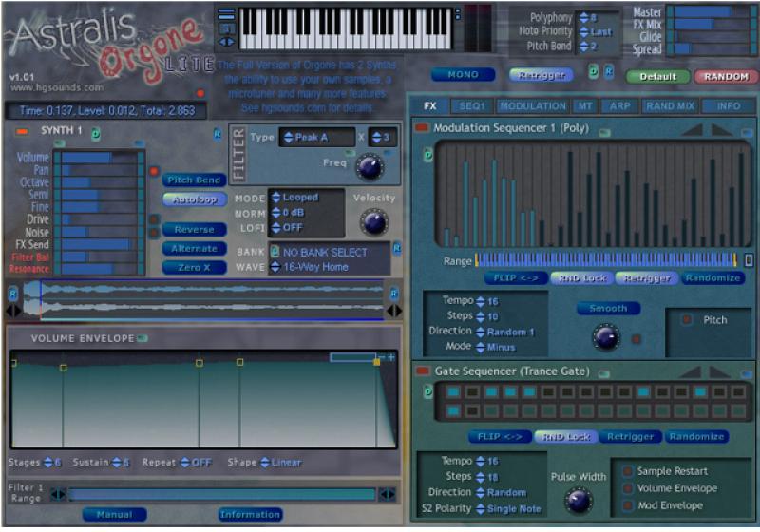
Task: Toggle the red Synth 1 power button
Action: point(23,131)
